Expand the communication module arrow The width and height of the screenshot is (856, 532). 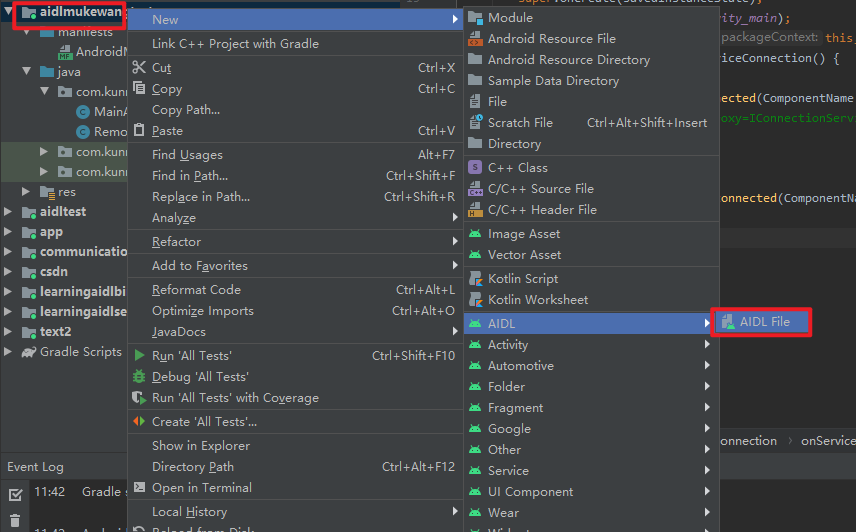tap(8, 252)
